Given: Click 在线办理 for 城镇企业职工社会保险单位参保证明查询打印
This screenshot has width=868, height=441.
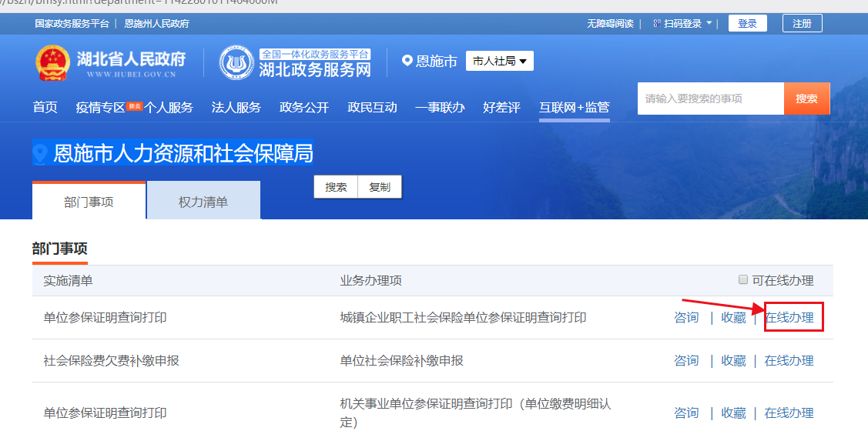Looking at the screenshot, I should (x=789, y=318).
